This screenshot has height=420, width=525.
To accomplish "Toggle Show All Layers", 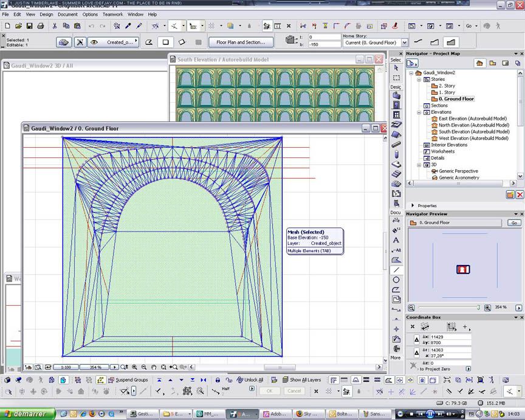I will pos(301,380).
